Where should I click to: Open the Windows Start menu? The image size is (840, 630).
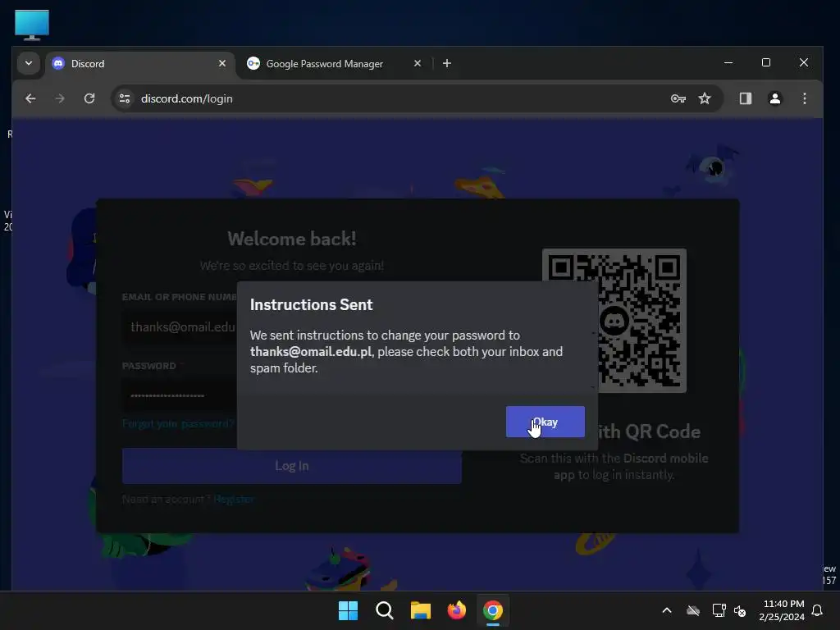tap(348, 610)
